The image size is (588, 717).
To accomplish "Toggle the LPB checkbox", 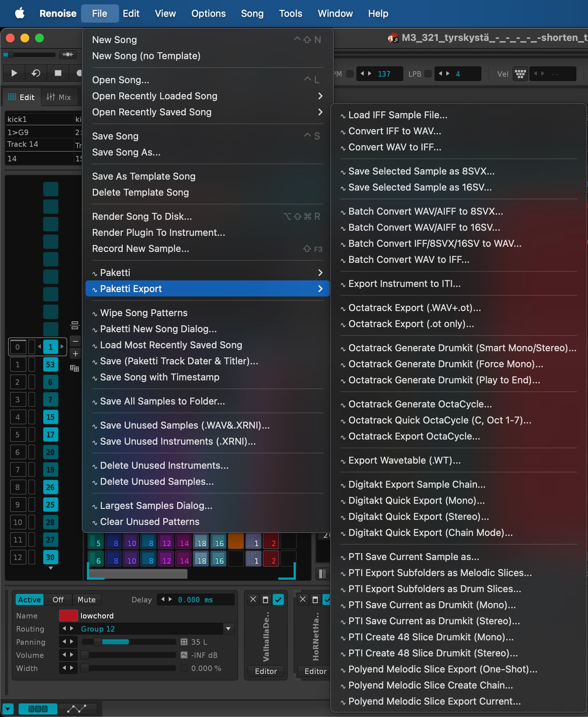I will (428, 74).
